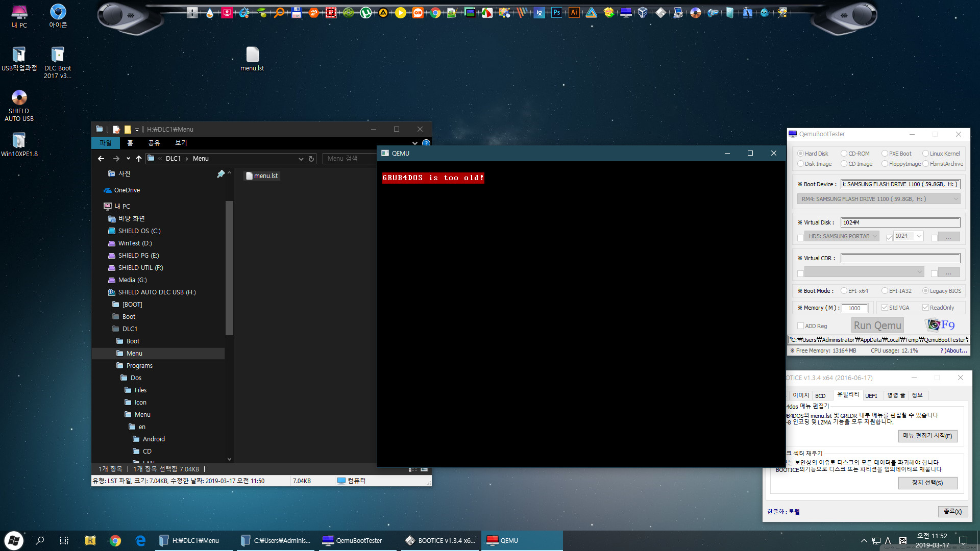Switch to the BCD tab in BOOTICE

point(820,396)
